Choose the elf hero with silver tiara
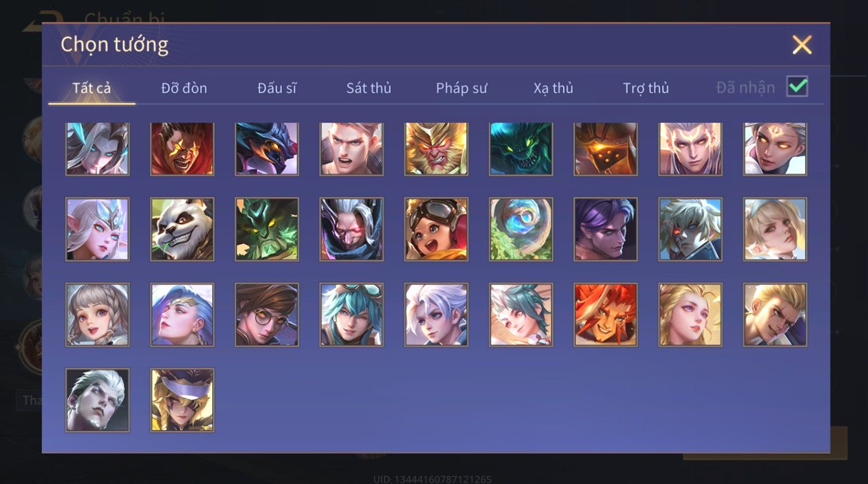 tap(97, 229)
